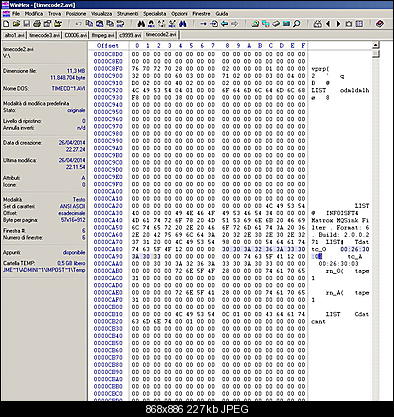Screen dimensions: 394x417
Task: Switch to the ffmpeg.avi tab
Action: tap(103, 35)
